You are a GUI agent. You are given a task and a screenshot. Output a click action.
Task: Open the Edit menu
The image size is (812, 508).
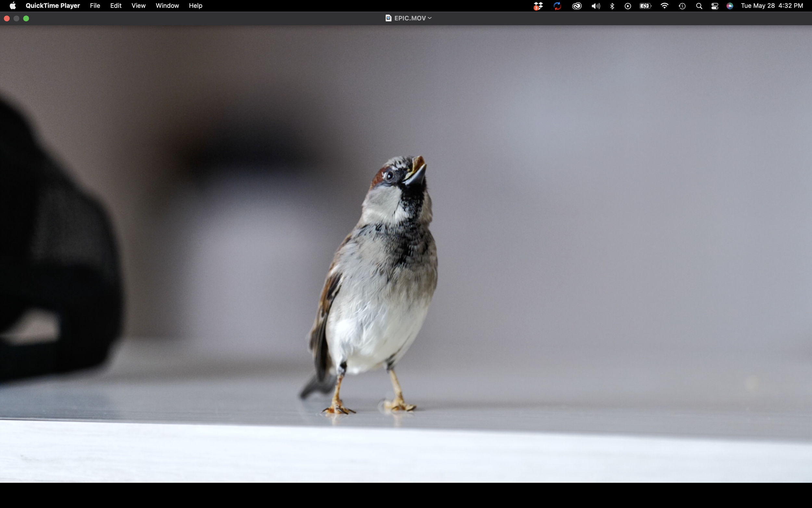tap(116, 6)
